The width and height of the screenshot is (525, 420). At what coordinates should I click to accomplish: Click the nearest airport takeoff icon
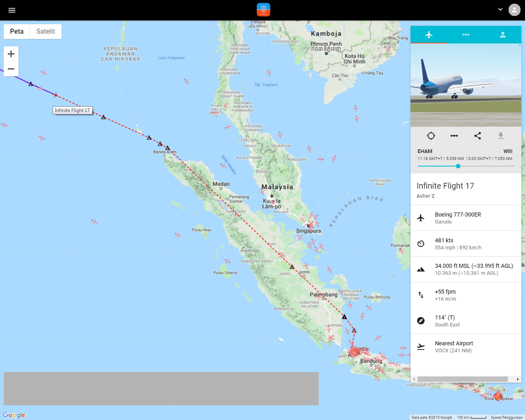coord(421,347)
